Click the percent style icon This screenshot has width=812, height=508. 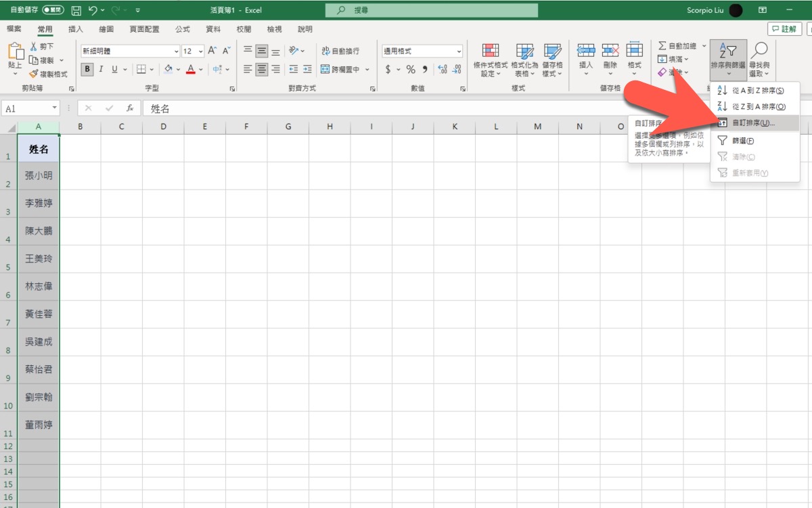coord(410,69)
